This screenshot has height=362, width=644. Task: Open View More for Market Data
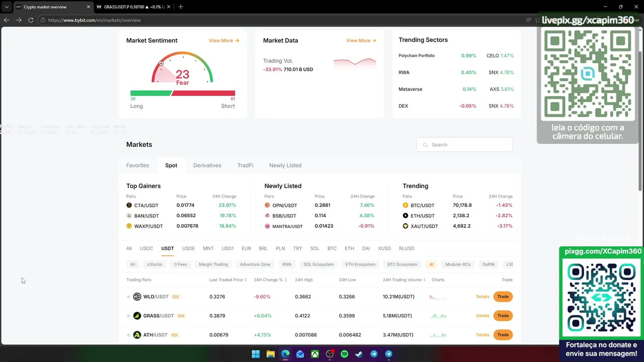tap(361, 41)
